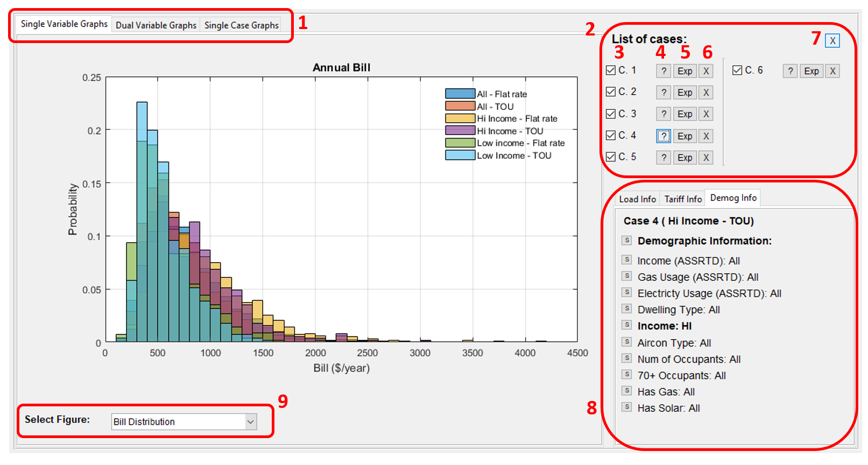Click the 's' icon beside Num of Occupants

pyautogui.click(x=627, y=358)
